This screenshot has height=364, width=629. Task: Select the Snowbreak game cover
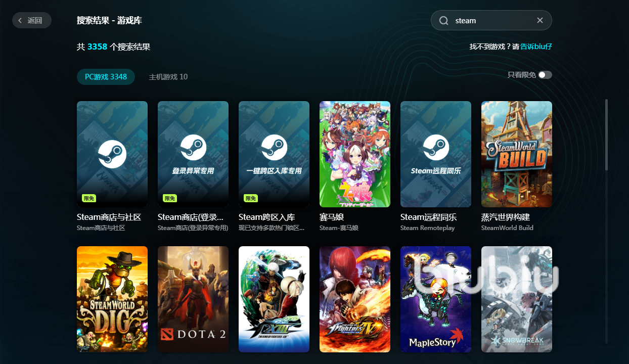click(x=517, y=299)
